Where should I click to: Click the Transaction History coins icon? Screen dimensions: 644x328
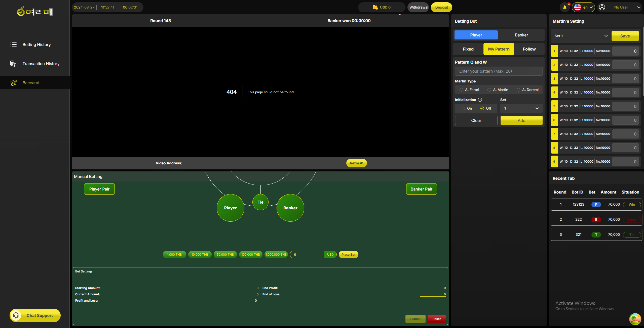pos(13,64)
